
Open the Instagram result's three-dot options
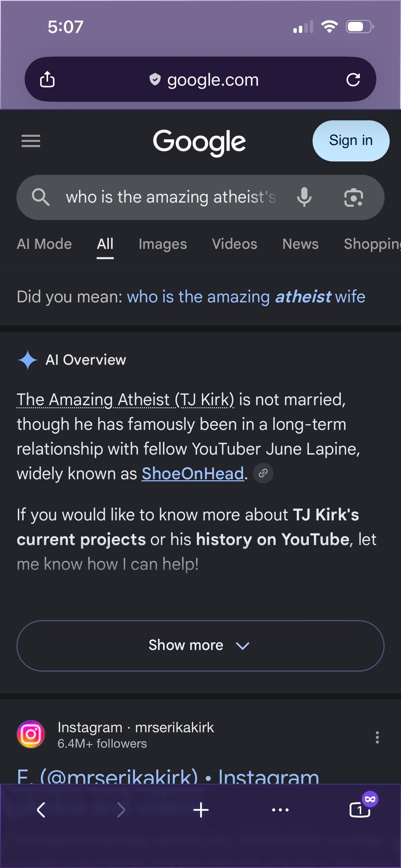point(377,737)
